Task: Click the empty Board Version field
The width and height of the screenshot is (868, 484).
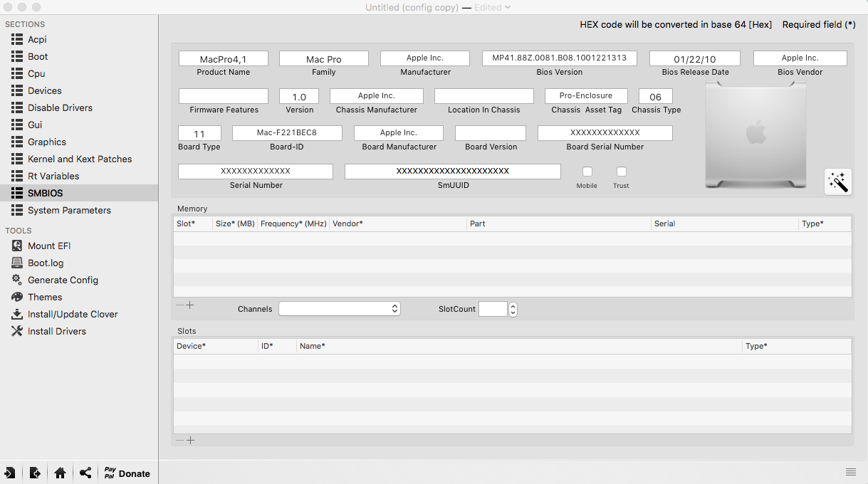Action: (x=491, y=133)
